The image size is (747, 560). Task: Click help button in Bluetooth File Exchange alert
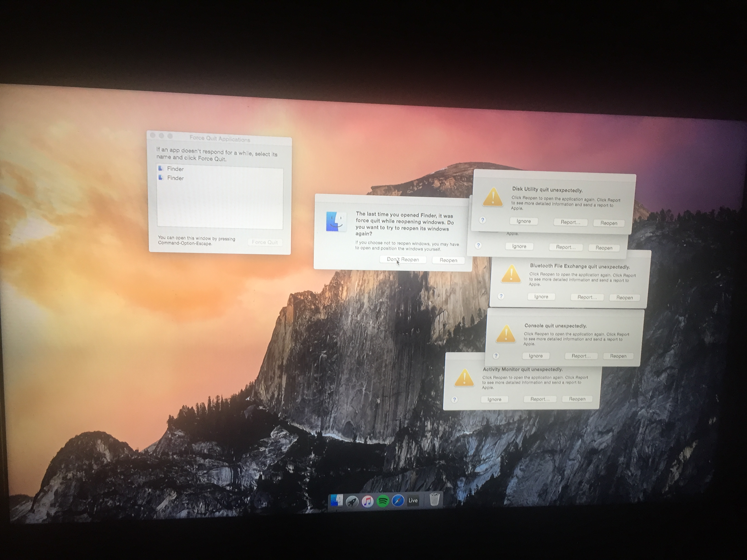(x=501, y=296)
